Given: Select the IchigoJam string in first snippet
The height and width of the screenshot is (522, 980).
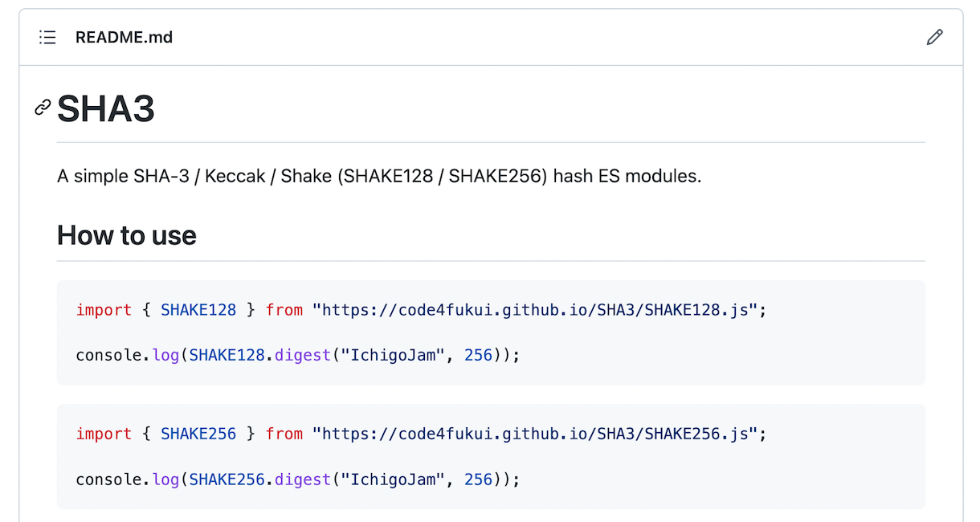Looking at the screenshot, I should [391, 354].
